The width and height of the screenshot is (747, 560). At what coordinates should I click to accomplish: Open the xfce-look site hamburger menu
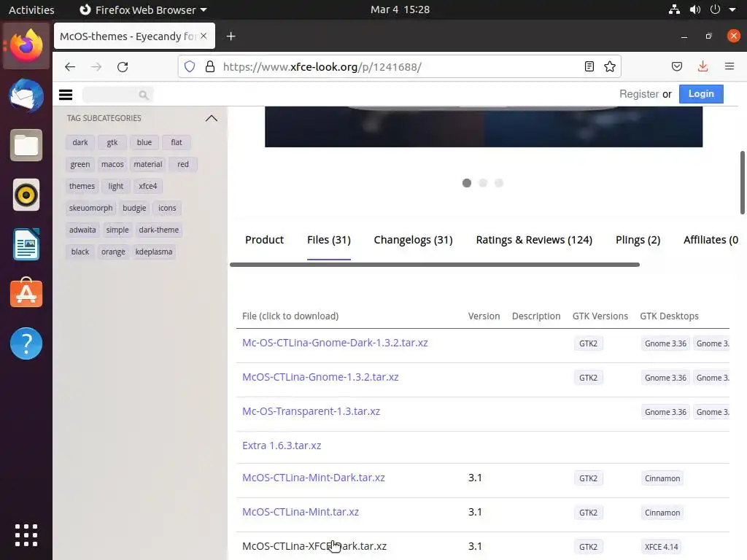point(66,95)
